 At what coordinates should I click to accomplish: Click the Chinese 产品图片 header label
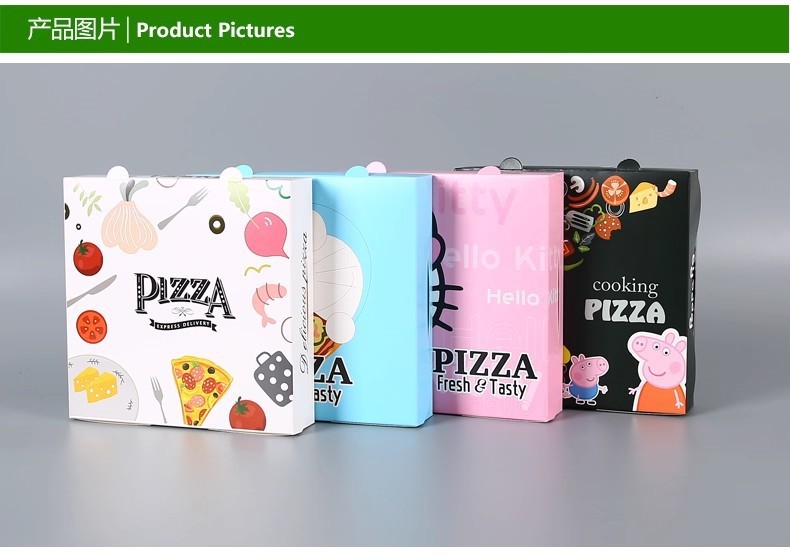point(74,29)
